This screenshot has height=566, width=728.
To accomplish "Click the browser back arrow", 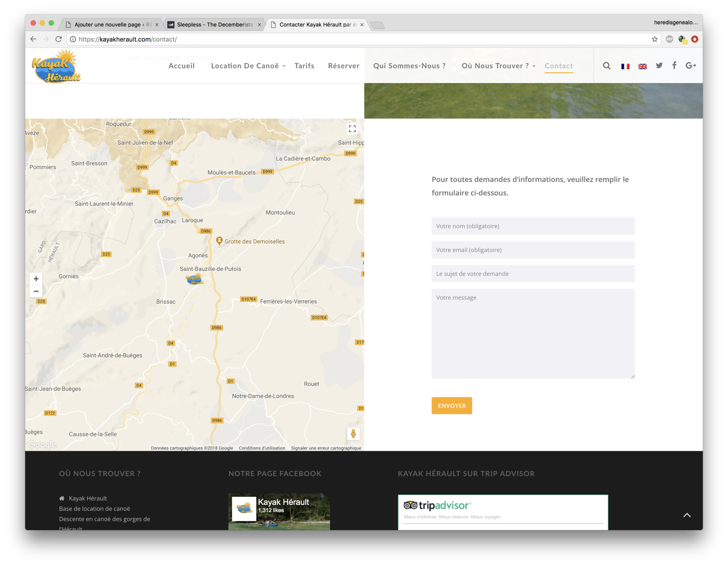I will (33, 39).
